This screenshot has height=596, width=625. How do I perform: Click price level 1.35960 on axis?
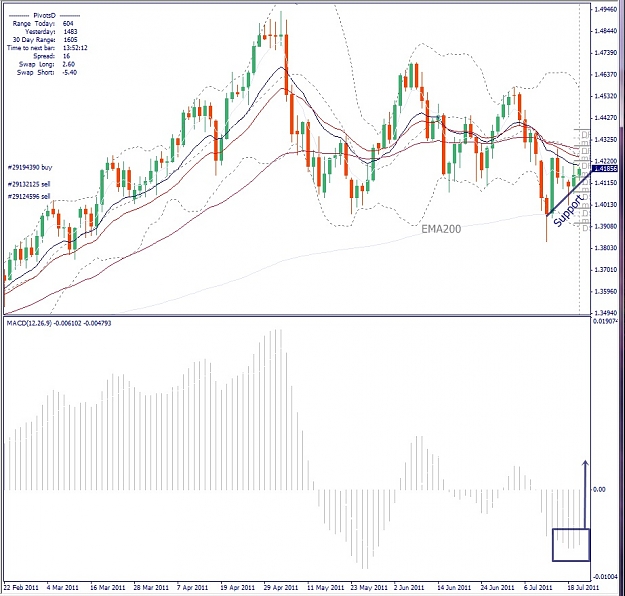pos(605,291)
